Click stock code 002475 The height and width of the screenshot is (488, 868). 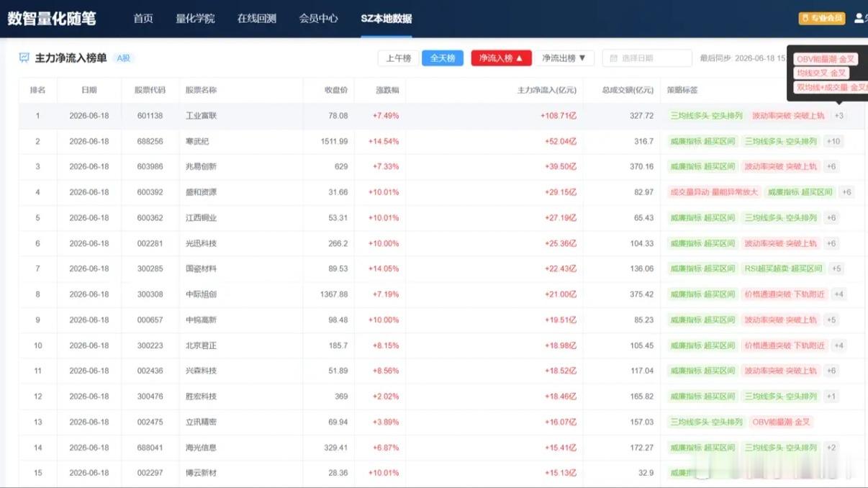coord(150,422)
